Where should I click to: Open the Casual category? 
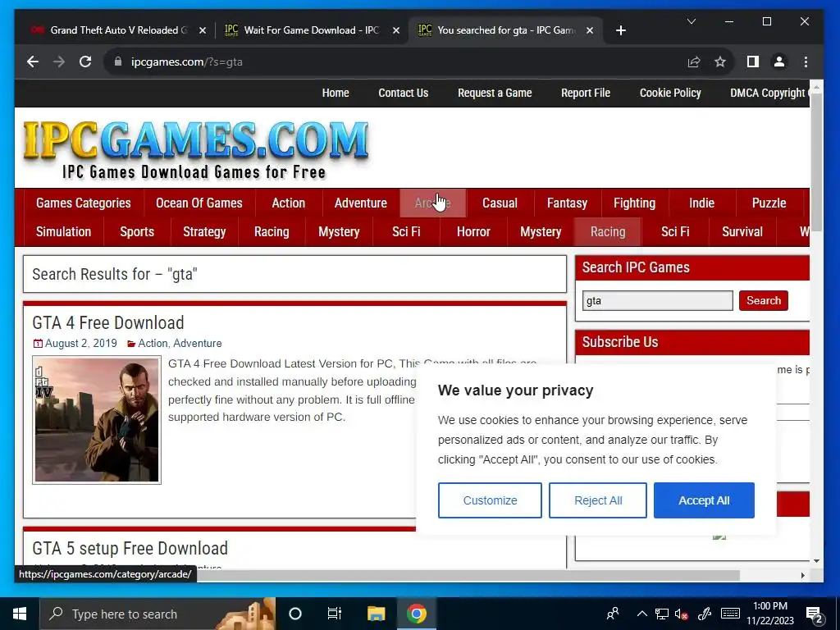pos(500,203)
